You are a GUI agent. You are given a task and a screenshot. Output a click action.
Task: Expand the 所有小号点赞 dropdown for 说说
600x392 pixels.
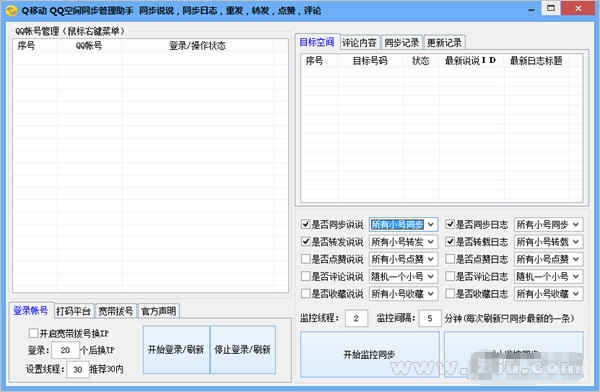click(x=403, y=259)
